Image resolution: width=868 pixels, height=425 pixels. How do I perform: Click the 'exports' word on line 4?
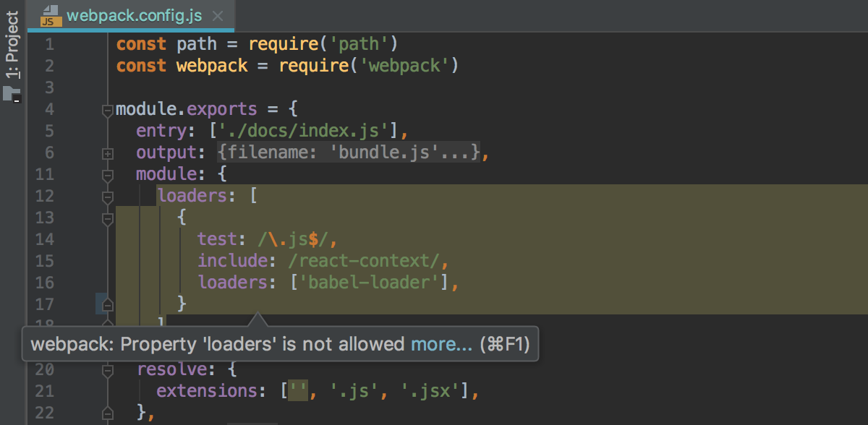point(221,109)
